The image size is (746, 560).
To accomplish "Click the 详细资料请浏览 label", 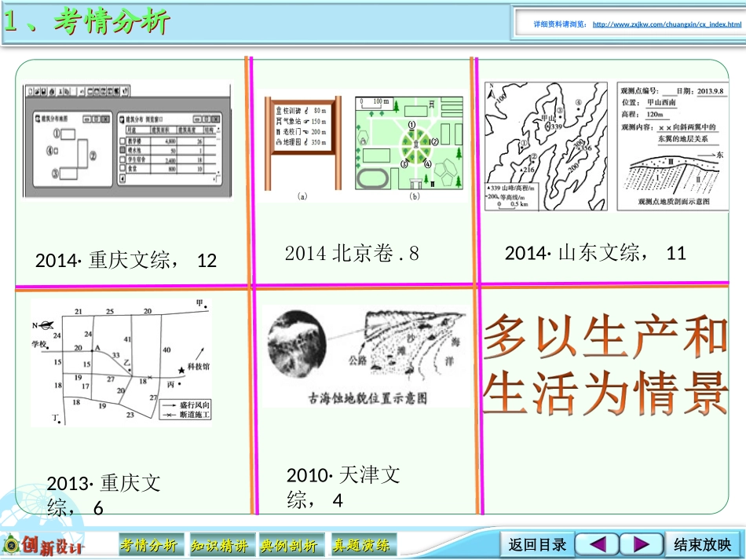I will [560, 24].
